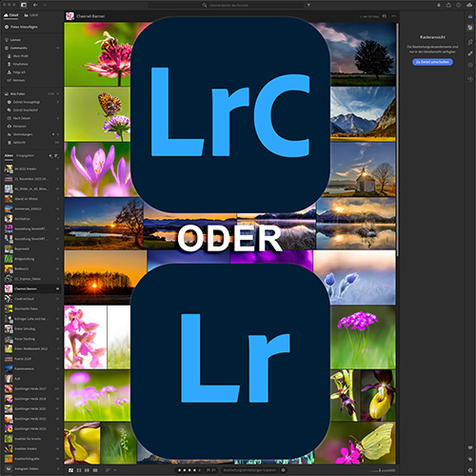Select the chapel at sunset photo
Viewport: 476px width, 476px height.
(363, 169)
